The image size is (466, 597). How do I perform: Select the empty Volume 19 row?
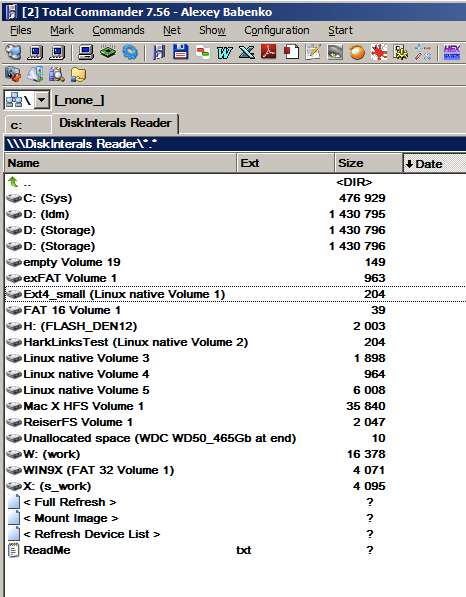point(235,262)
